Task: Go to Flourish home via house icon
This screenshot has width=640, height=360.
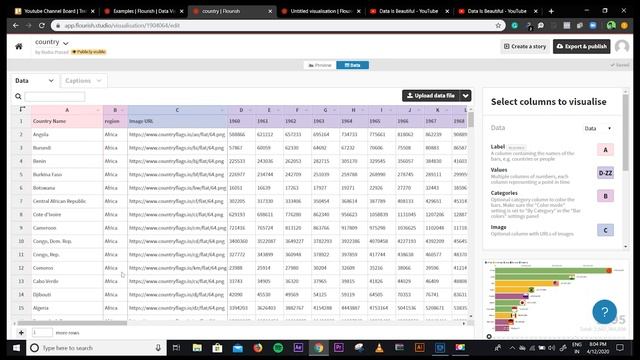Action: click(19, 47)
